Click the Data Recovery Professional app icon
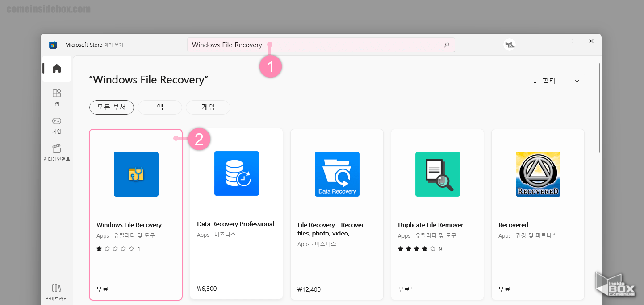Image resolution: width=644 pixels, height=305 pixels. tap(237, 173)
